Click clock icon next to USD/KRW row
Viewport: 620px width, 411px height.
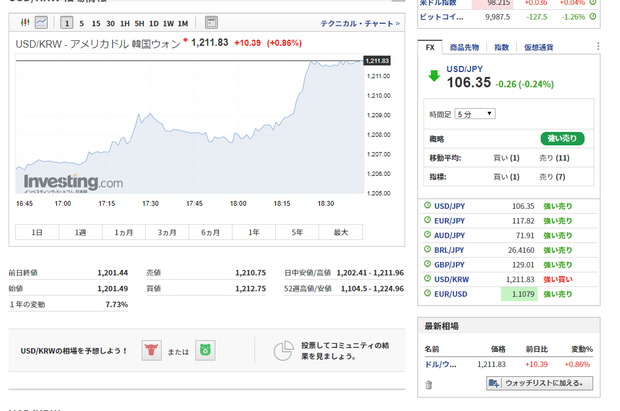pyautogui.click(x=427, y=278)
